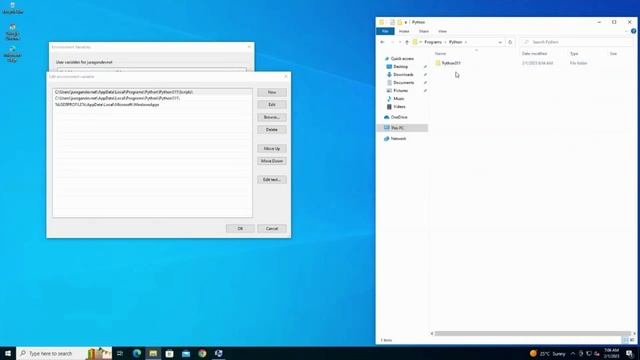Sort by the Date modified column header
This screenshot has height=360, width=640.
[x=534, y=53]
